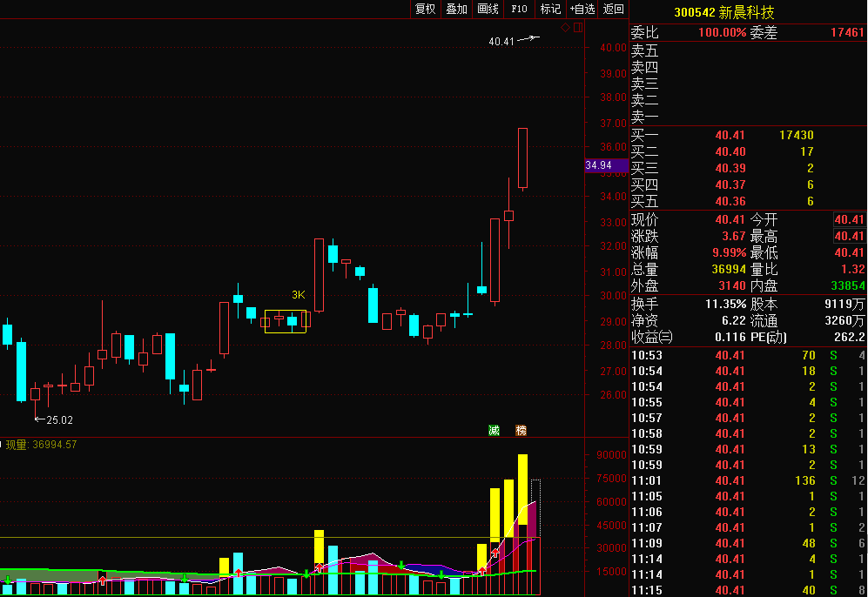Click stock title 300542 新晨科技
This screenshot has width=868, height=597.
[723, 12]
